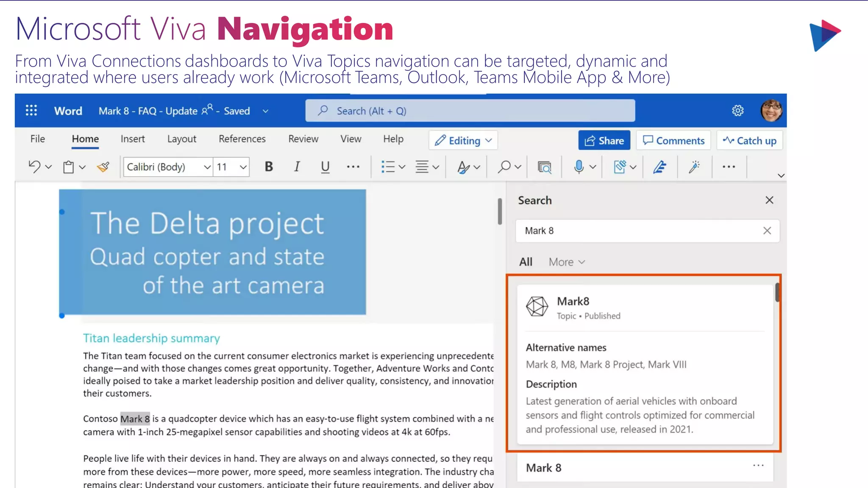This screenshot has width=868, height=488.
Task: Click The Delta project title banner
Action: [x=212, y=252]
